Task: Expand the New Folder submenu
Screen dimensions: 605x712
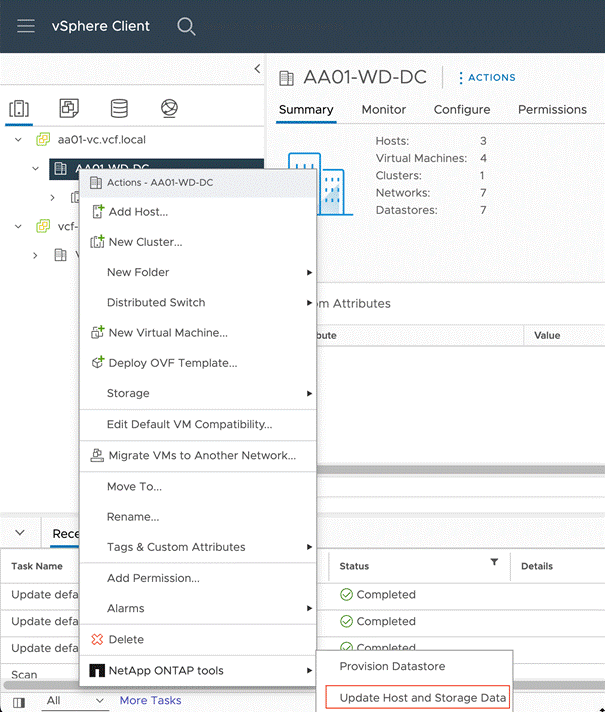Action: [x=198, y=272]
